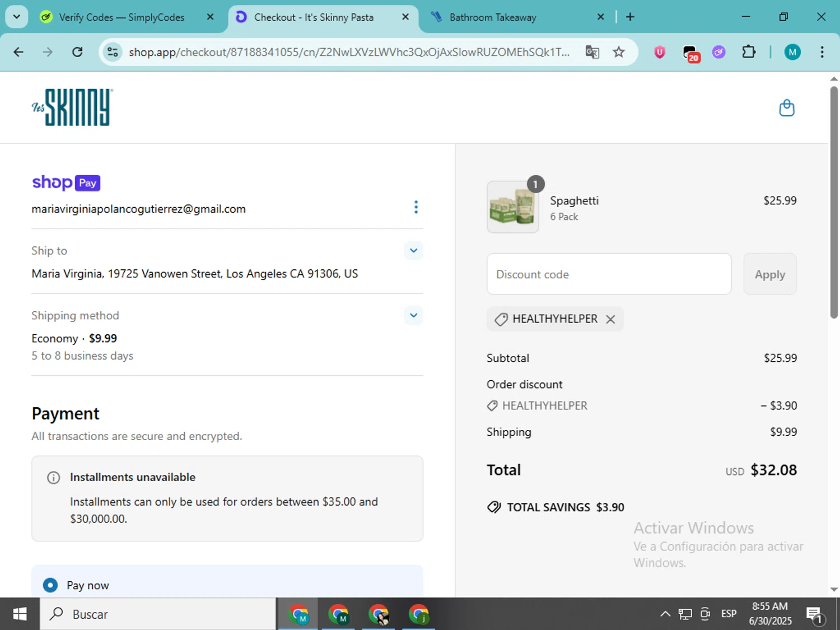Close the Checkout - It's Skinny Pasta tab

(405, 17)
